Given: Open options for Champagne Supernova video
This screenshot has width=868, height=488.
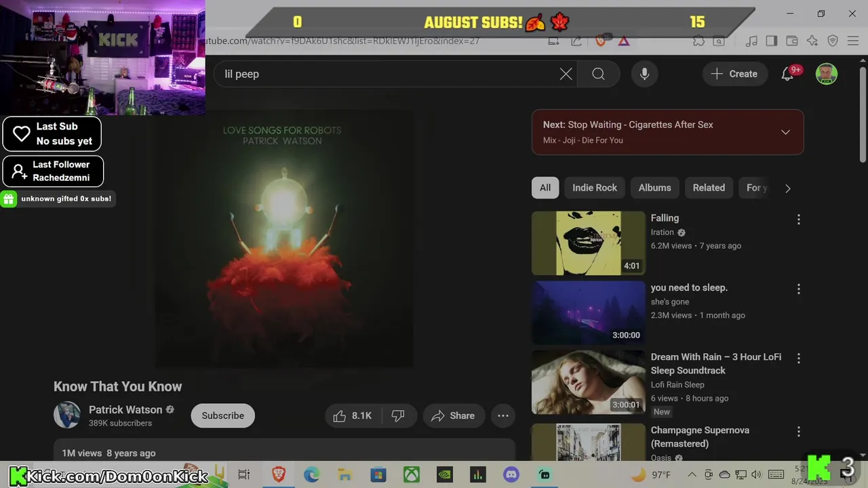Looking at the screenshot, I should click(x=798, y=431).
